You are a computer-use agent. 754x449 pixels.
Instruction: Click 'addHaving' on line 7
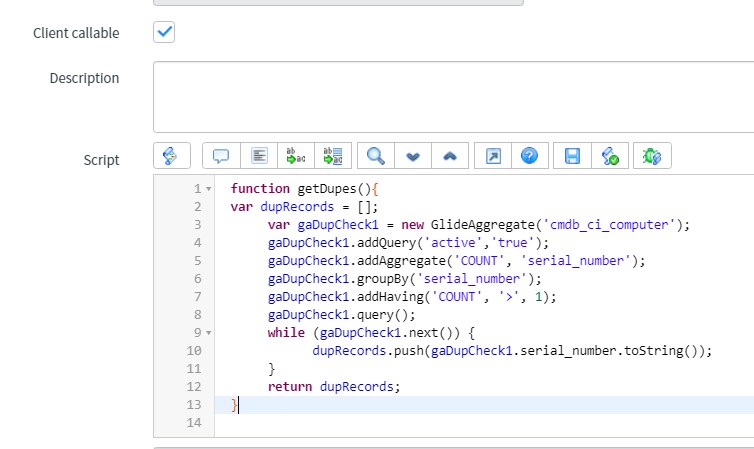point(390,297)
